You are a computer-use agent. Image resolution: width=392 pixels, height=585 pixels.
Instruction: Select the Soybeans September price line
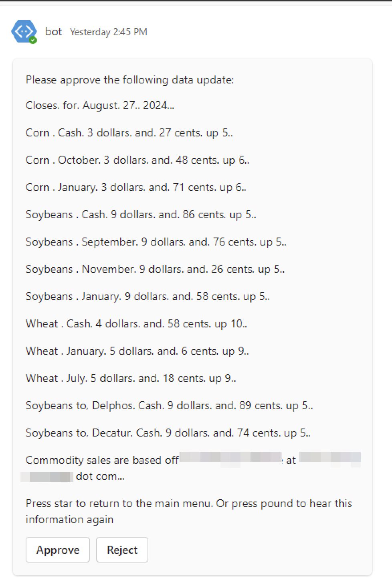click(x=156, y=242)
